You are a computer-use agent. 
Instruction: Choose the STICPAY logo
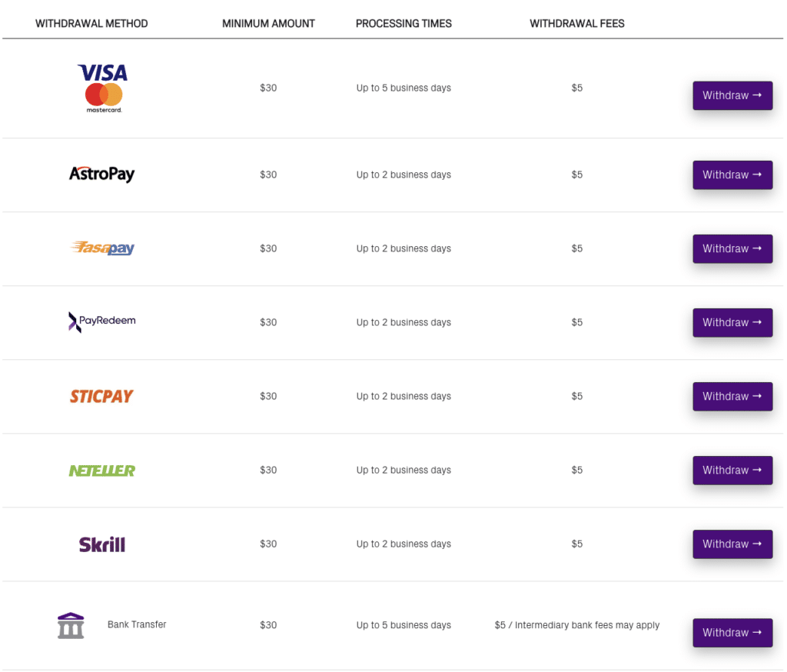click(101, 396)
